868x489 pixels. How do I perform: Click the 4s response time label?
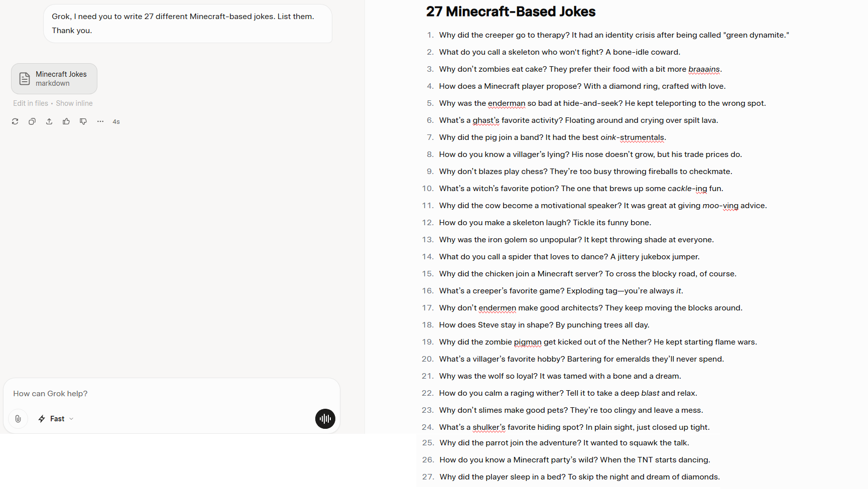coord(116,122)
